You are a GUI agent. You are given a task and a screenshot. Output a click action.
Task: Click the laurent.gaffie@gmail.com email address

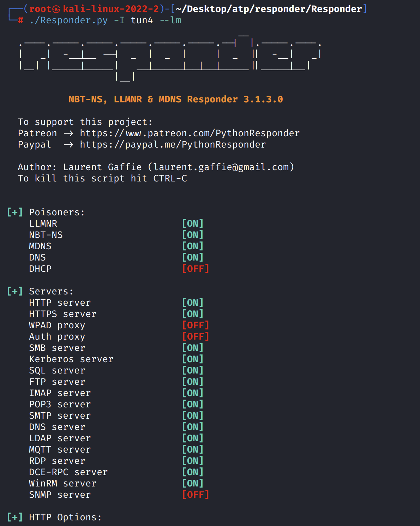coord(221,167)
